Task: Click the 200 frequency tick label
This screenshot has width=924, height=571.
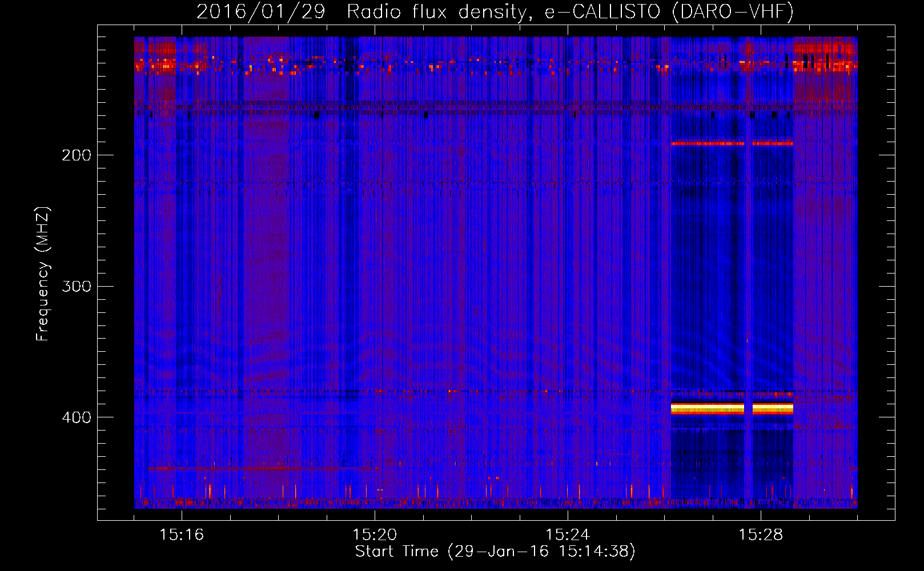Action: point(77,155)
